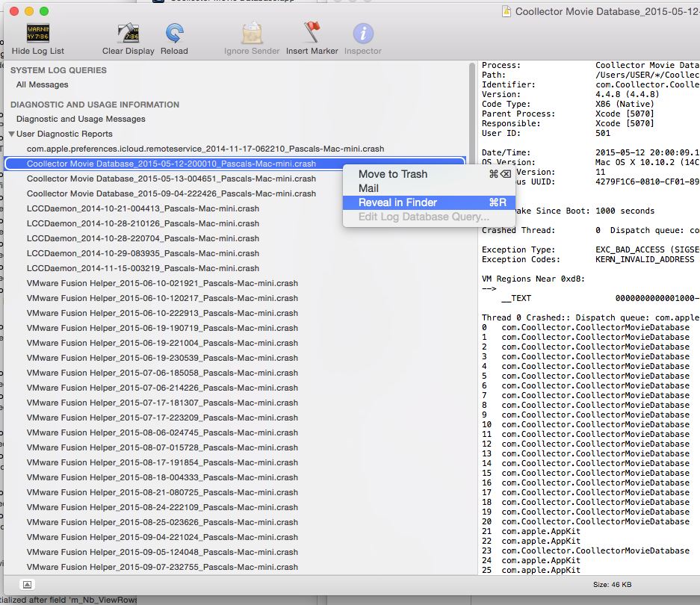The image size is (700, 605).
Task: Select LCCDaemon 2014-10-29-083935 crash report
Action: (x=143, y=254)
